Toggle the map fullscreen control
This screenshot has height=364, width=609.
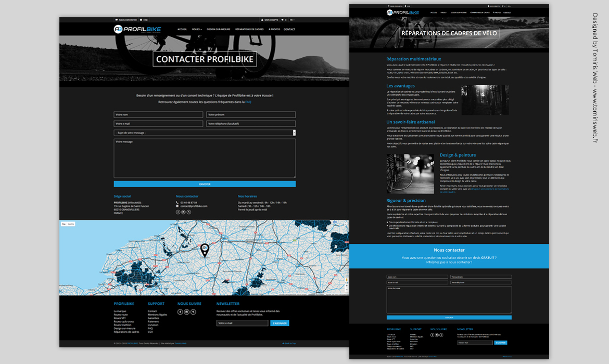[x=346, y=224]
